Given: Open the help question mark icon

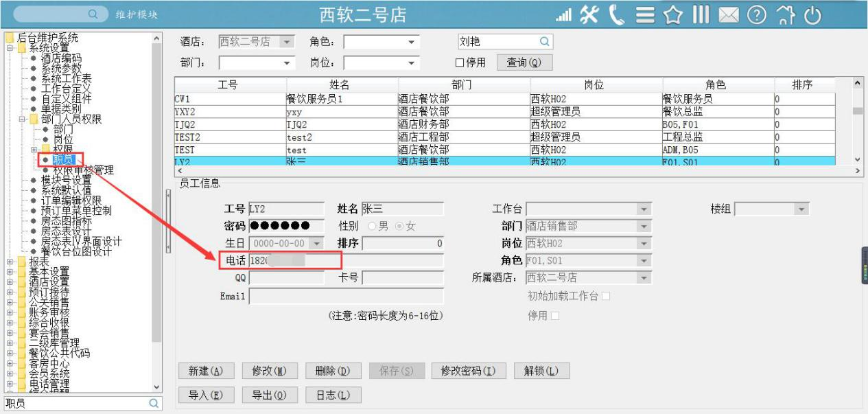Looking at the screenshot, I should point(756,15).
